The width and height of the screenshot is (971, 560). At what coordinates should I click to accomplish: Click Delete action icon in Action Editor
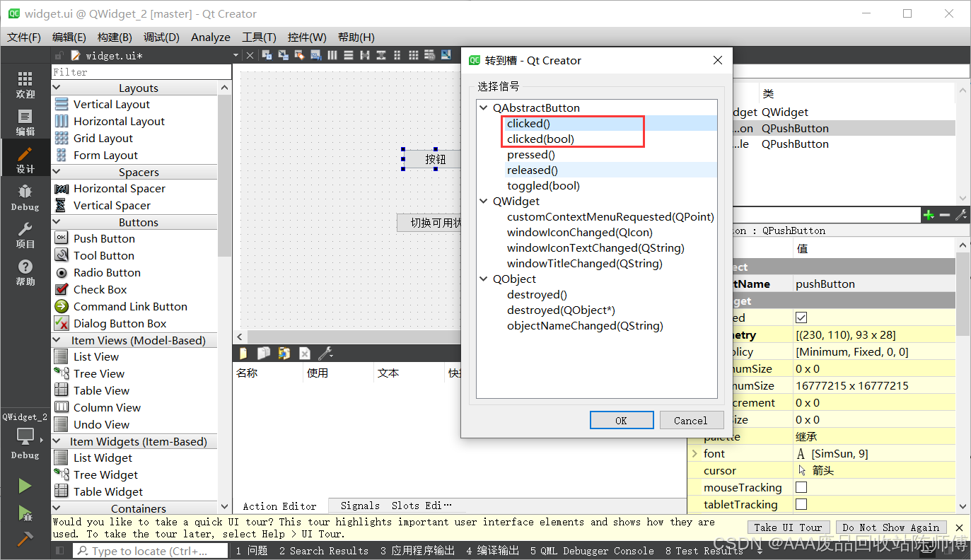pos(305,353)
